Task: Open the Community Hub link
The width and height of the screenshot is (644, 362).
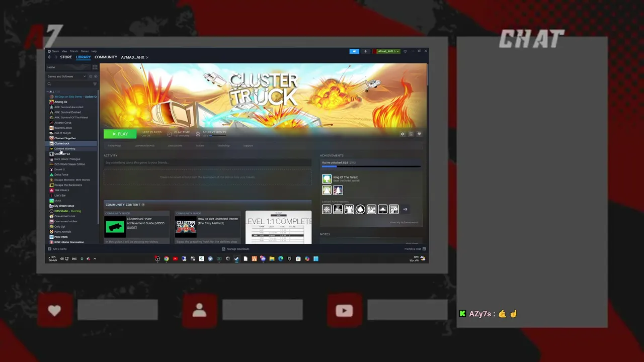Action: (144, 146)
